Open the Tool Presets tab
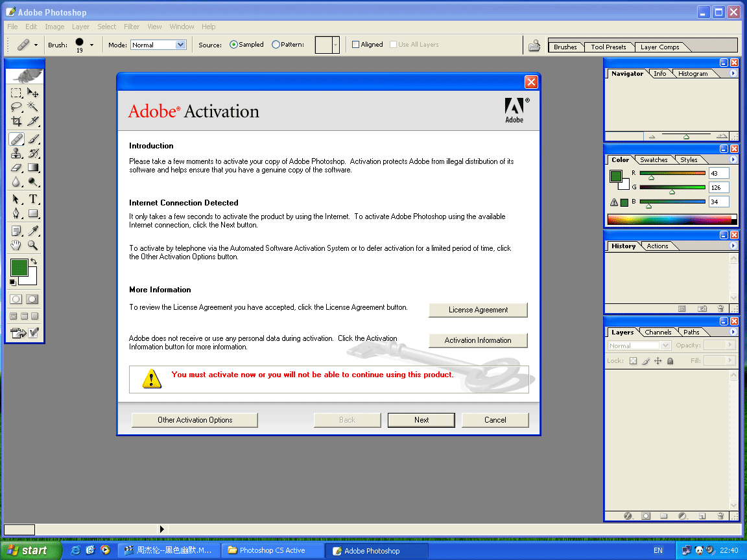 tap(608, 47)
